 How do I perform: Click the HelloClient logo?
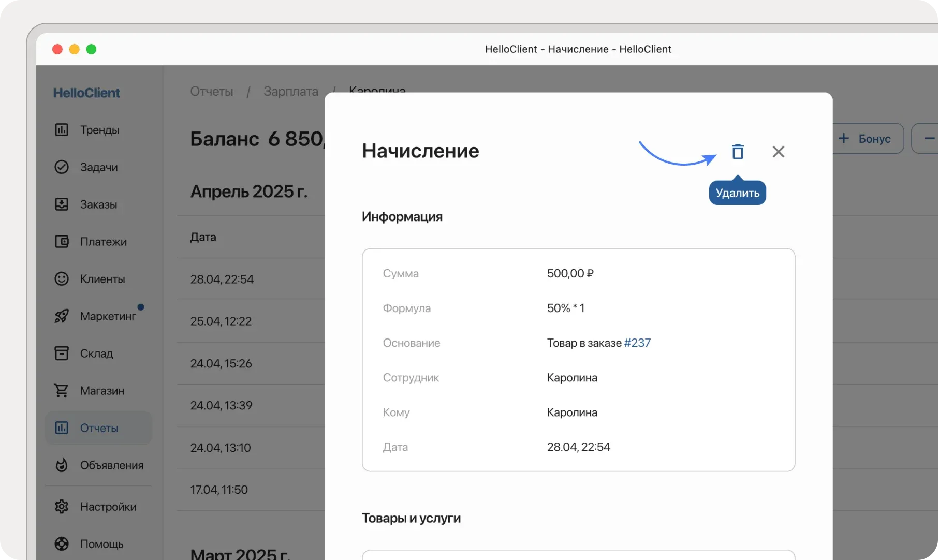[x=86, y=93]
